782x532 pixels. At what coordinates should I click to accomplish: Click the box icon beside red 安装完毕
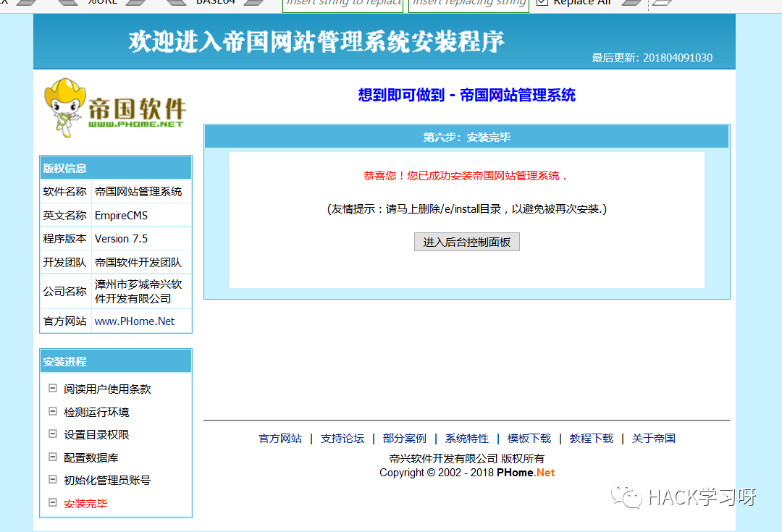52,502
